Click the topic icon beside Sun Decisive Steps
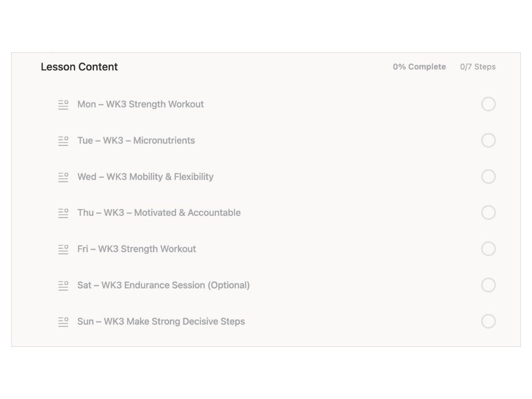Image resolution: width=532 pixels, height=399 pixels. (63, 322)
